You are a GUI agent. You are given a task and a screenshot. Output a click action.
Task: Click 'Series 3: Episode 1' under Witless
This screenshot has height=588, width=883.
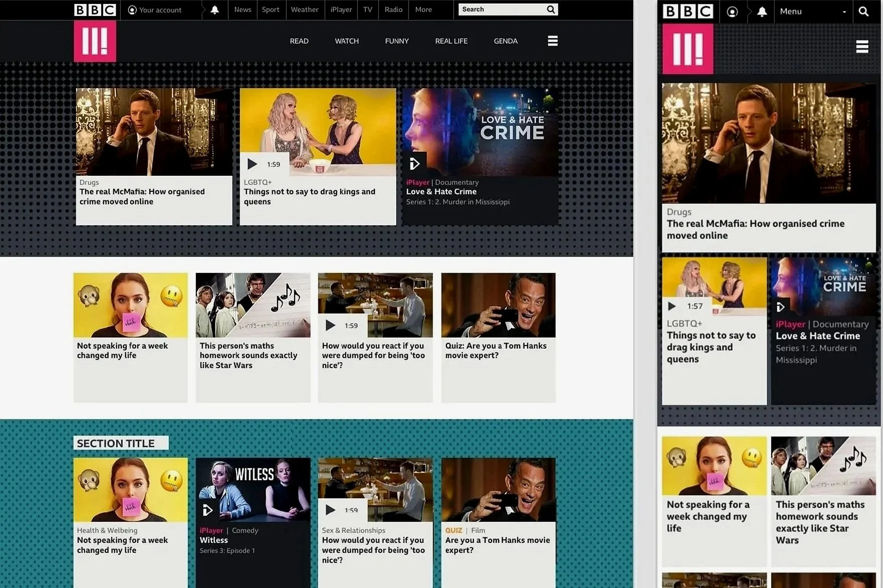(x=227, y=550)
